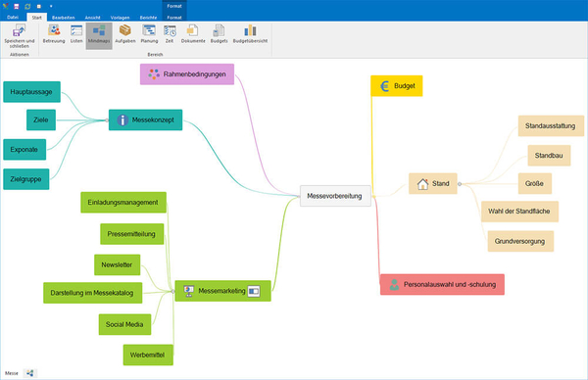Open the Zeit area

[170, 34]
